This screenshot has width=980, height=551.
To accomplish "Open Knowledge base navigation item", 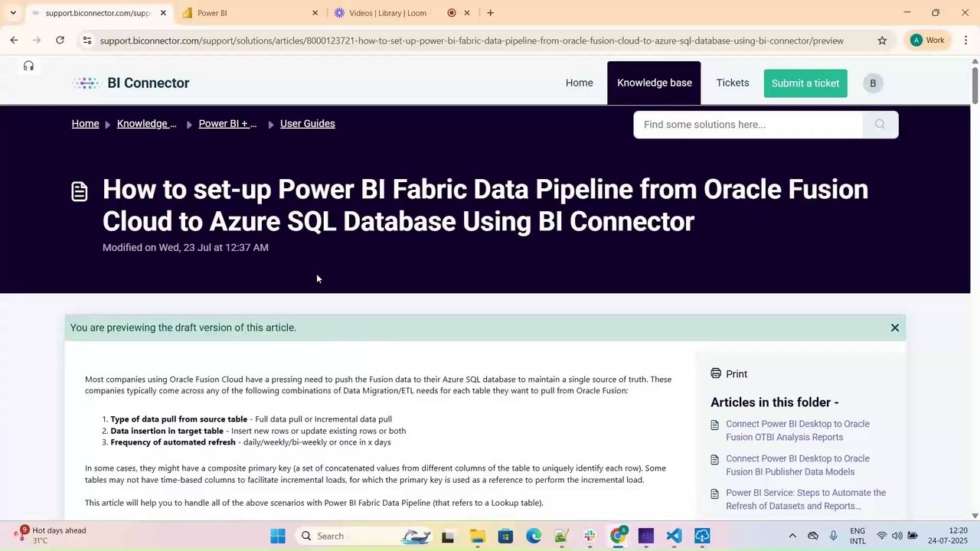I will coord(655,83).
